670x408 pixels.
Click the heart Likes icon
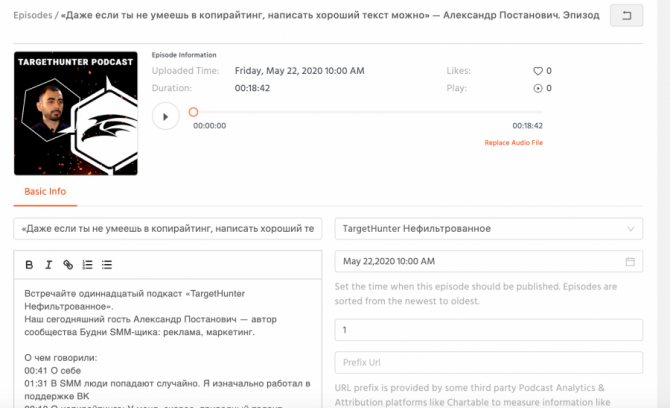coord(538,71)
